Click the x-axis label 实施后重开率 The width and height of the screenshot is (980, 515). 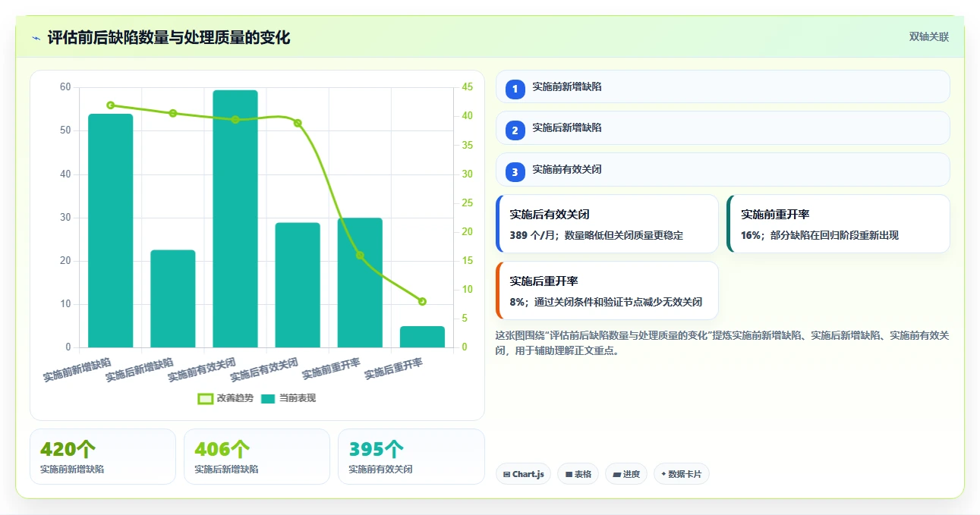(x=394, y=369)
